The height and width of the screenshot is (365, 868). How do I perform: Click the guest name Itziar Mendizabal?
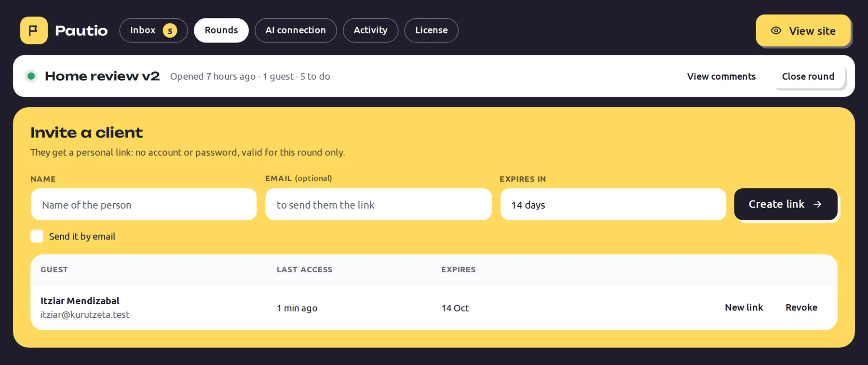coord(80,301)
